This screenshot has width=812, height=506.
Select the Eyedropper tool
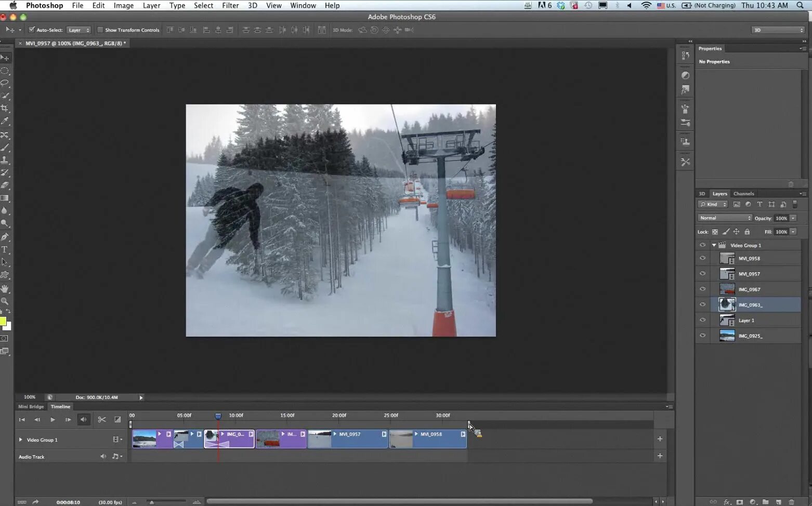[5, 121]
